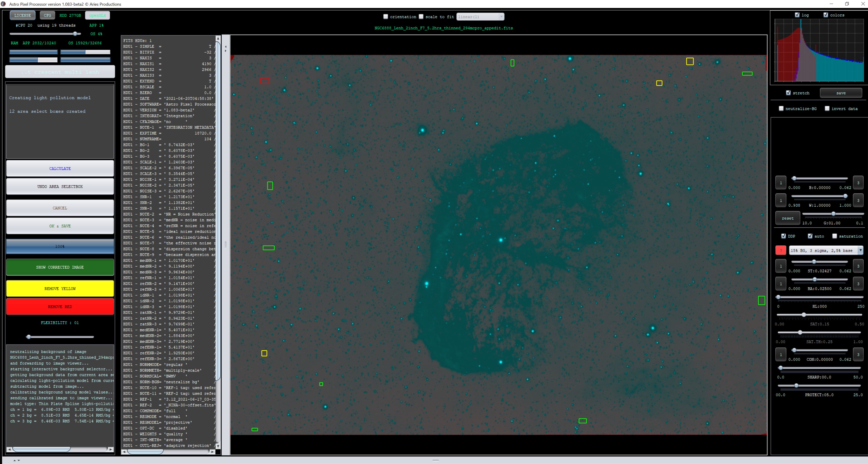Click the right-pointing panel expand arrow

226,51
